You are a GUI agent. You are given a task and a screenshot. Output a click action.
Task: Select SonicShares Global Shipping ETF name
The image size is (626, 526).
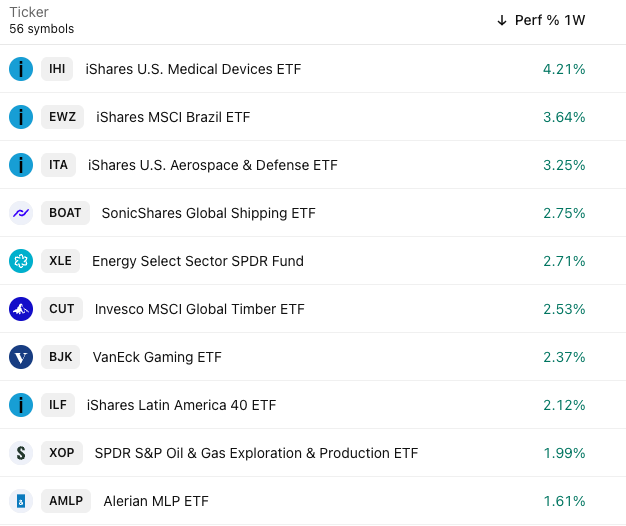tap(208, 213)
